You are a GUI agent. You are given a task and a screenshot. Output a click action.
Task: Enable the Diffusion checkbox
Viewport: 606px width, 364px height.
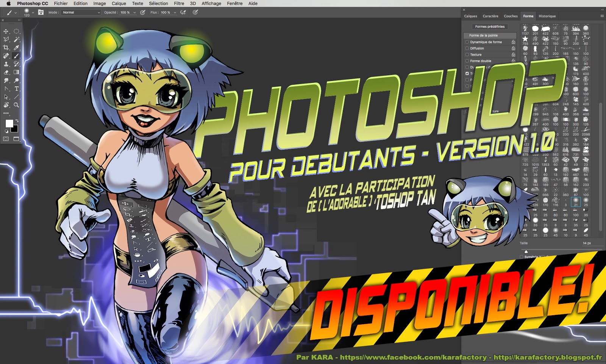click(467, 48)
